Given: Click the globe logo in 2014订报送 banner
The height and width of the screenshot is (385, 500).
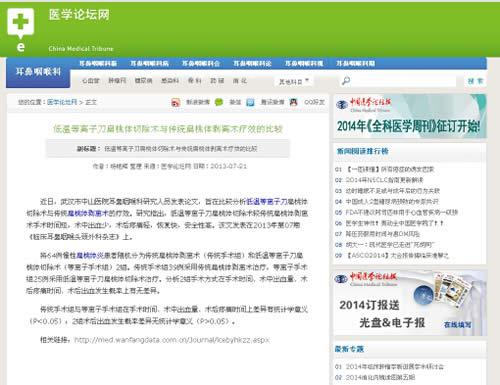Looking at the screenshot, I should [x=341, y=279].
